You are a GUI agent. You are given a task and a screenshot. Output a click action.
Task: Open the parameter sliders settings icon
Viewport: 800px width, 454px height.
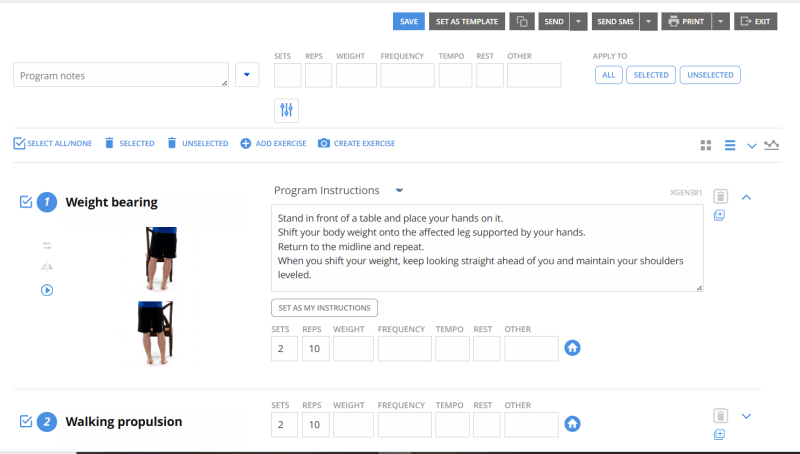(x=286, y=110)
